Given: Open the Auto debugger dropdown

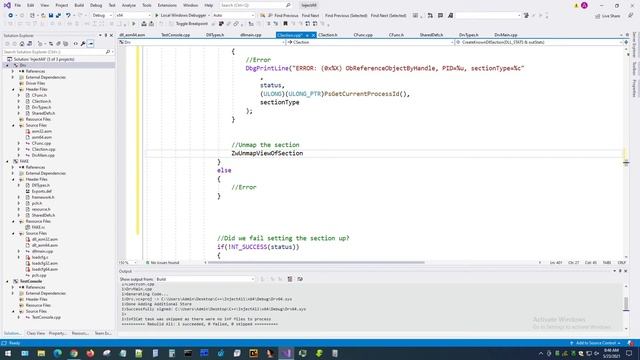Looking at the screenshot, I should 233,16.
